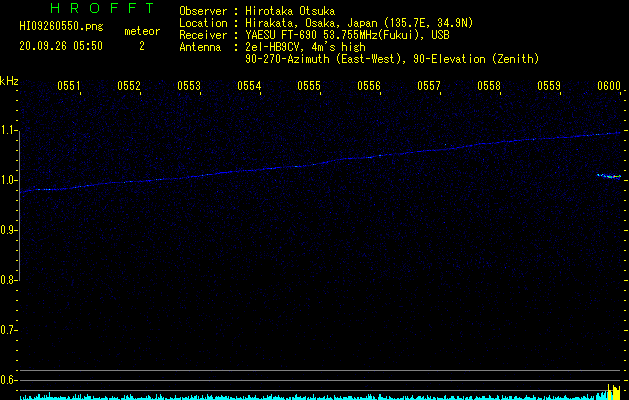The height and width of the screenshot is (400, 629).
Task: Click time marker 0558
Action: [489, 86]
